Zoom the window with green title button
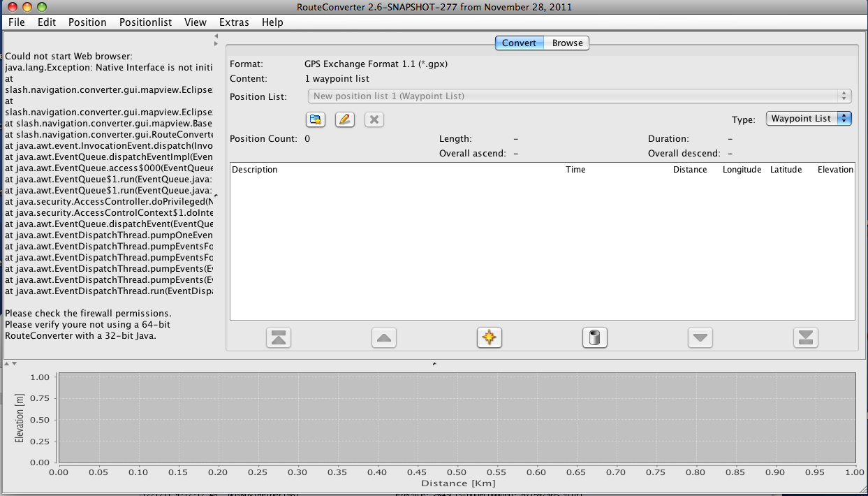This screenshot has width=868, height=496. pyautogui.click(x=42, y=6)
